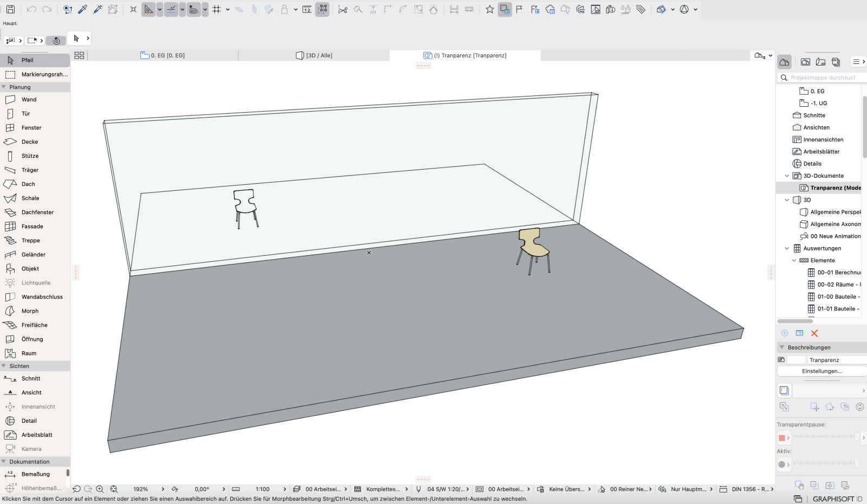Open the Ansichten item in navigator

816,127
